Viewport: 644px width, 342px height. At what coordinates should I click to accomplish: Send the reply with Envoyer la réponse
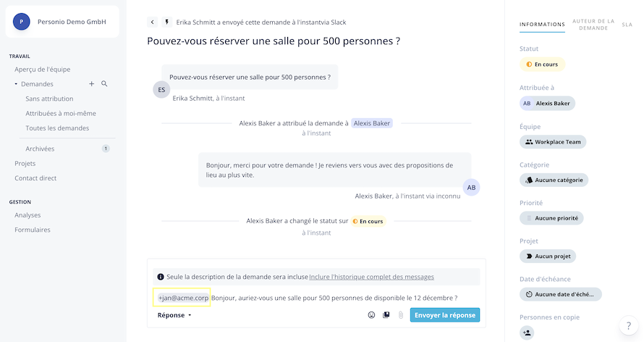pyautogui.click(x=445, y=315)
